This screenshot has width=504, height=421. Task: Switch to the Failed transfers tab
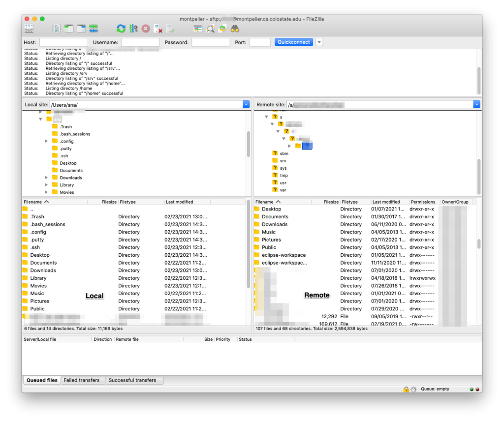click(x=81, y=380)
